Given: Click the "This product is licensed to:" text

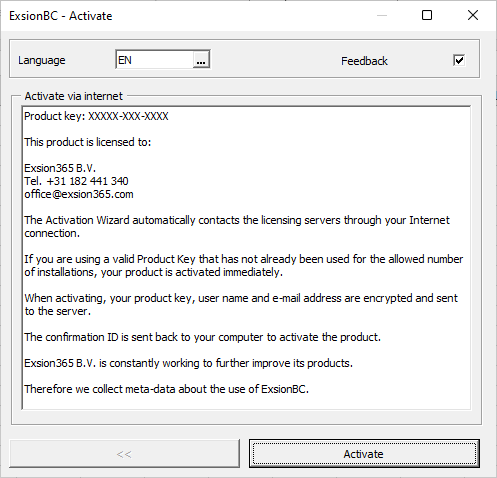Looking at the screenshot, I should coord(88,142).
